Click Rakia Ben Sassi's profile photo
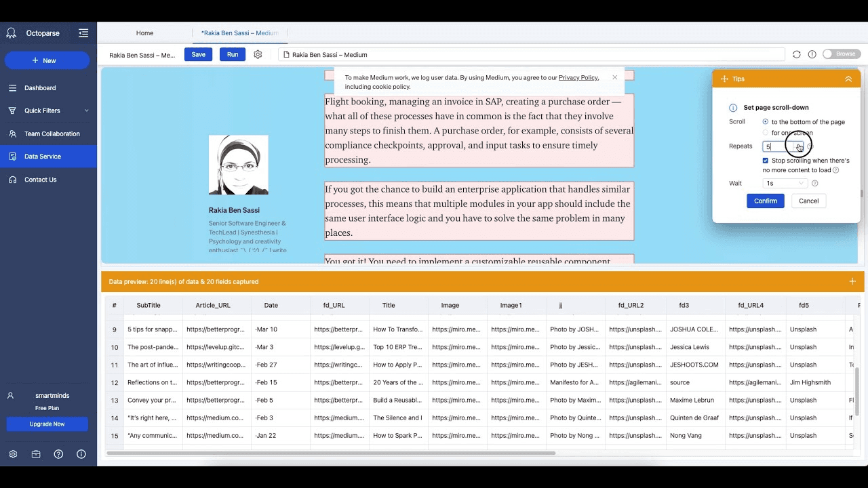Image resolution: width=868 pixels, height=488 pixels. point(239,165)
